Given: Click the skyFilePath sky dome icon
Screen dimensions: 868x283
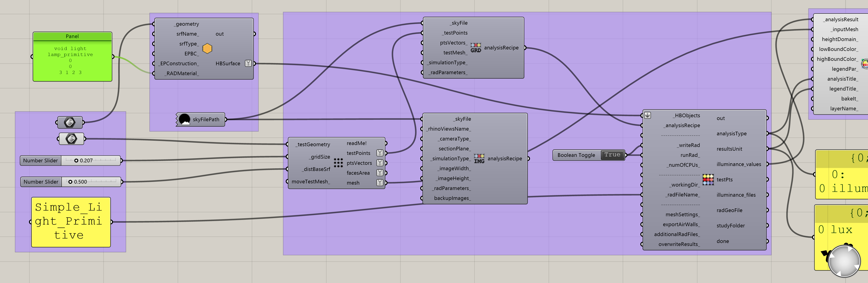Looking at the screenshot, I should 184,120.
